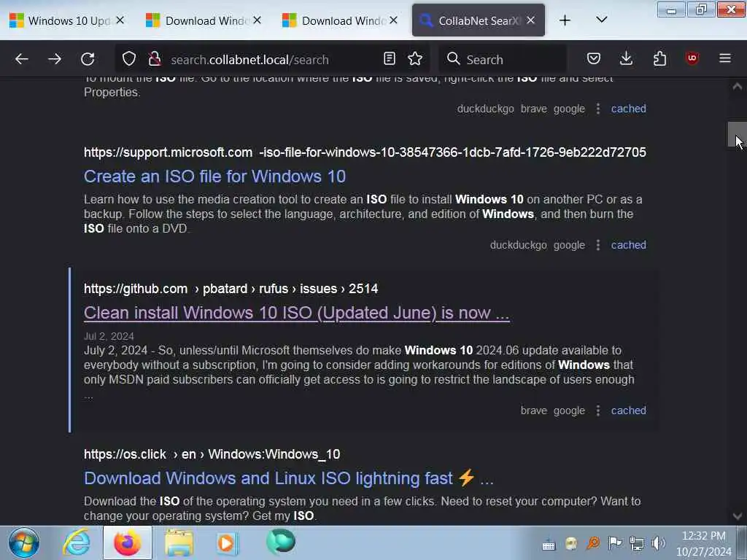The width and height of the screenshot is (747, 560).
Task: Open the Windows Start menu
Action: point(24,542)
